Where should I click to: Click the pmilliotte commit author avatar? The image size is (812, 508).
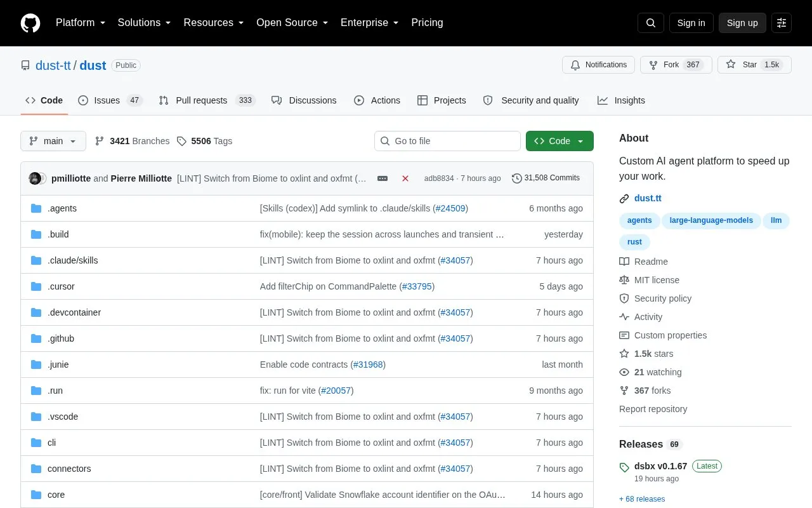point(35,178)
